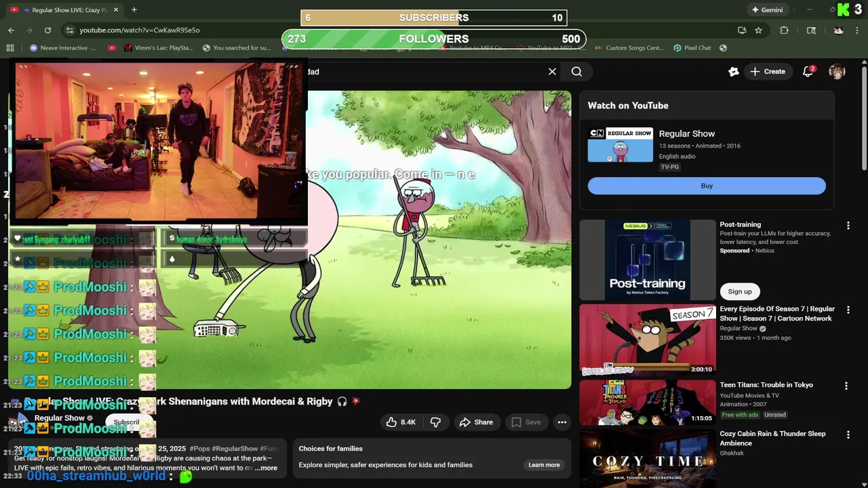This screenshot has height=488, width=868.
Task: Click Sign up on the Nebius ad
Action: (x=740, y=291)
